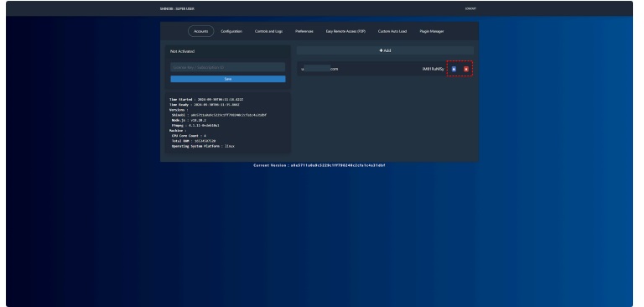Click the CPU Core Count line
The height and width of the screenshot is (307, 644).
[x=189, y=136]
